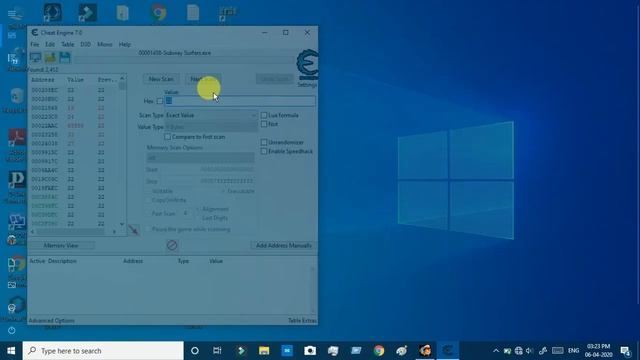Open the Help menu
The image size is (640, 360).
(124, 44)
